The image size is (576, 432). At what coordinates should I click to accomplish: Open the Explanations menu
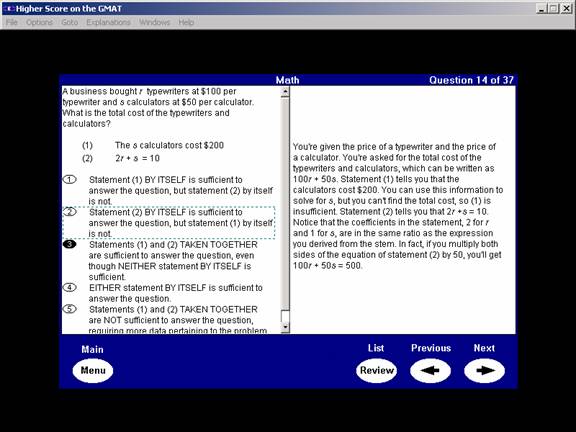point(108,22)
